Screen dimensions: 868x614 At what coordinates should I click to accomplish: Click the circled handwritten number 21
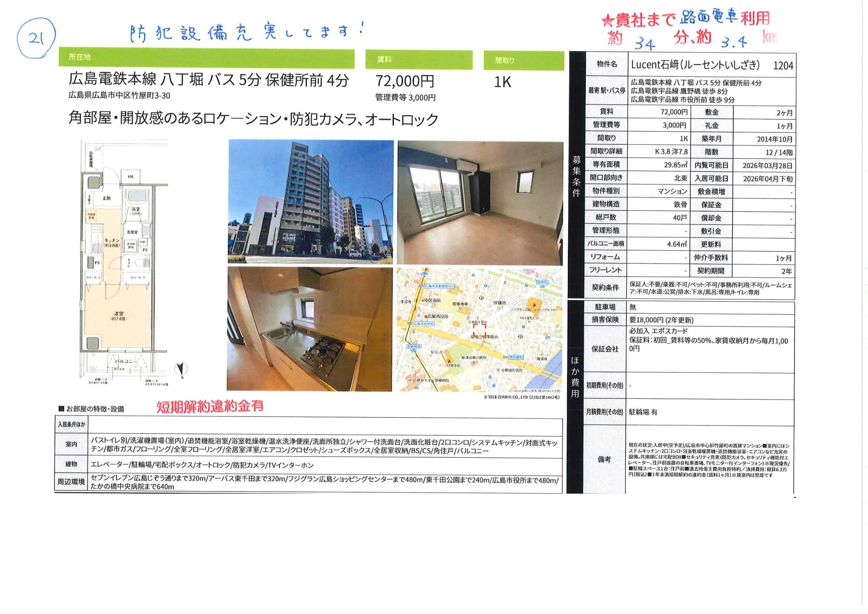pos(36,38)
